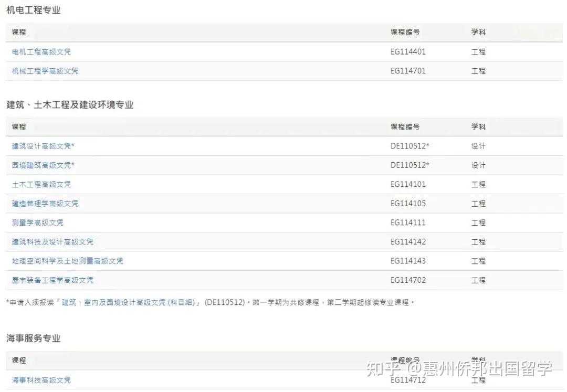The width and height of the screenshot is (567, 392).
Task: Open the 建筑科技及设计高级文凭 link
Action: pyautogui.click(x=51, y=242)
